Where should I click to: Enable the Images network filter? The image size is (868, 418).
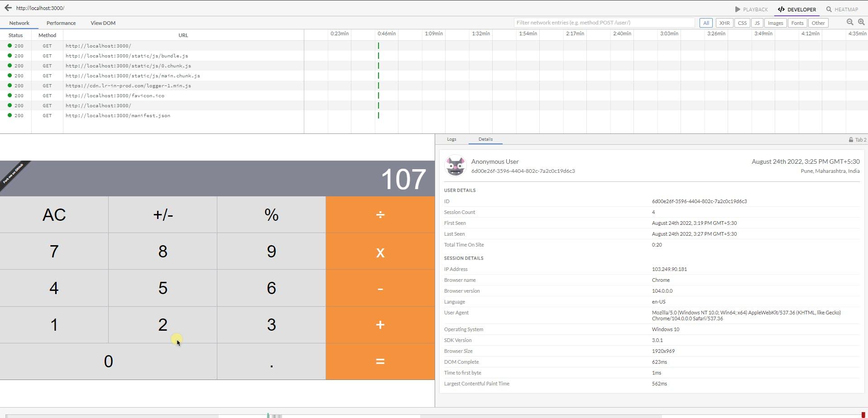pyautogui.click(x=775, y=23)
